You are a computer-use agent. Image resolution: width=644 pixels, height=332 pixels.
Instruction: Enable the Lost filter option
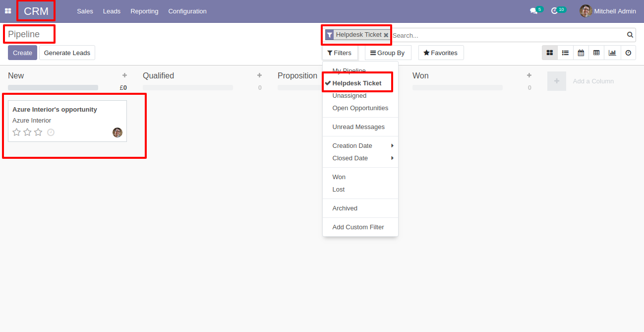[360, 189]
